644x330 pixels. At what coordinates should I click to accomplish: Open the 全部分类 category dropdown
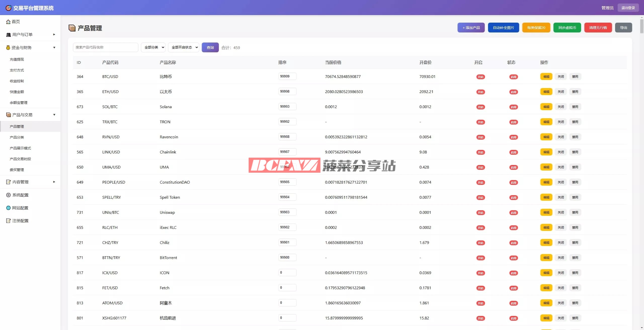(153, 47)
